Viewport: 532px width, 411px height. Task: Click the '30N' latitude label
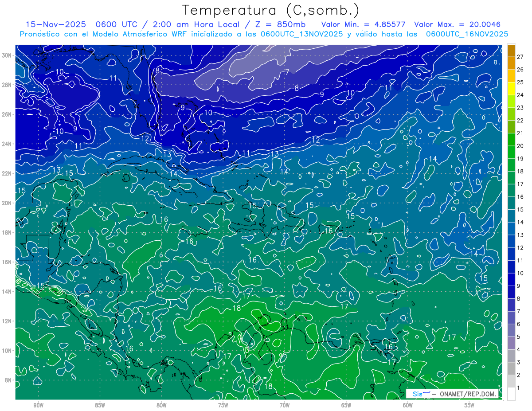point(7,55)
